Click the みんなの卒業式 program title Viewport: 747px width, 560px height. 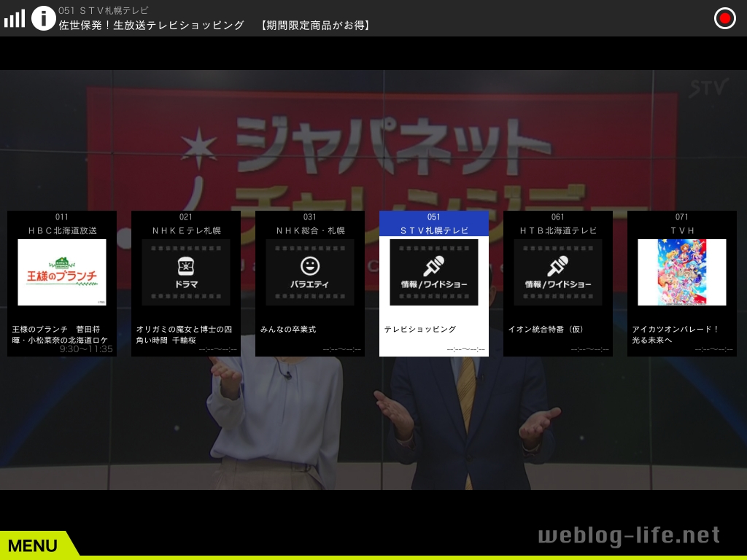[x=288, y=329]
